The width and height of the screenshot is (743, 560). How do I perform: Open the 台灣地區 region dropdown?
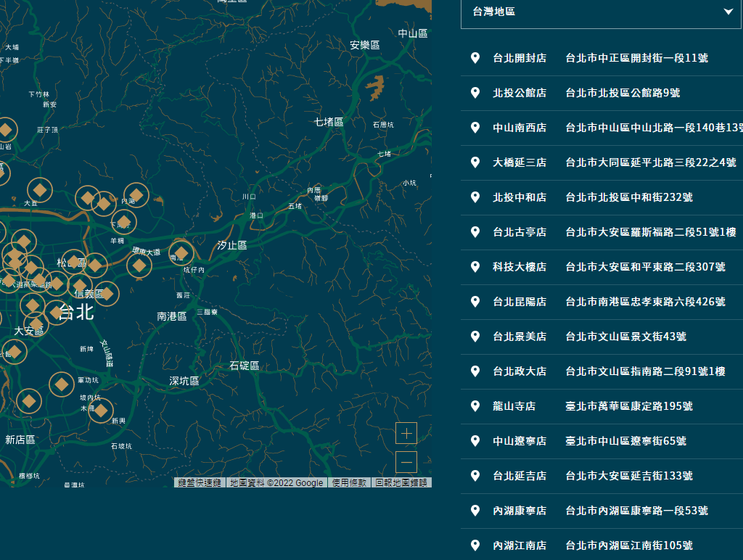(x=602, y=12)
